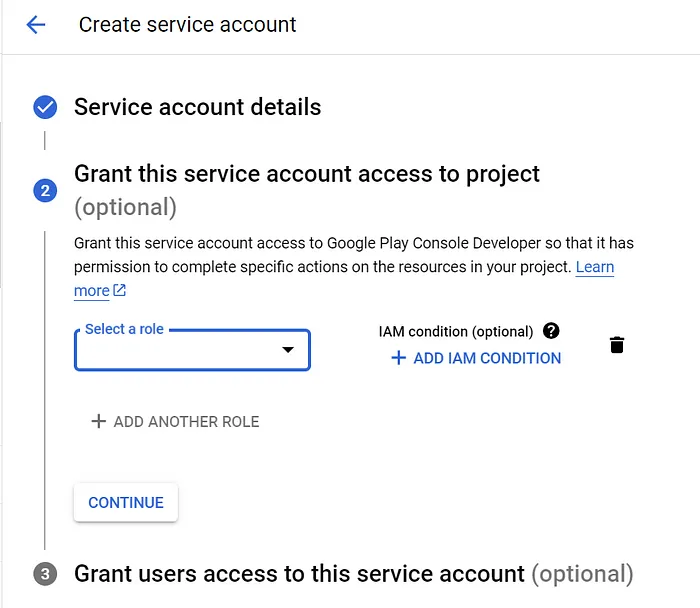The image size is (700, 608).
Task: Click the completed step checkmark icon
Action: pyautogui.click(x=45, y=107)
